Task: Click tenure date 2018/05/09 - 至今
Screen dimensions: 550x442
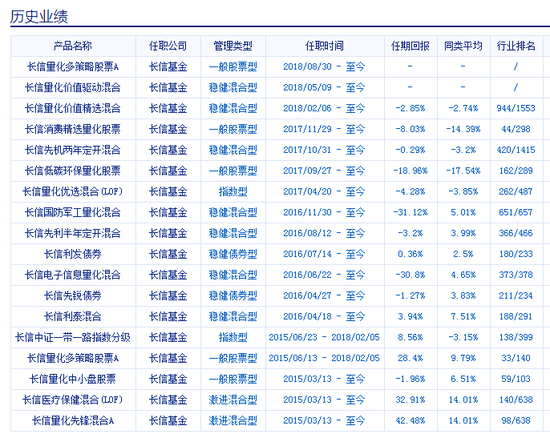Action: [324, 87]
